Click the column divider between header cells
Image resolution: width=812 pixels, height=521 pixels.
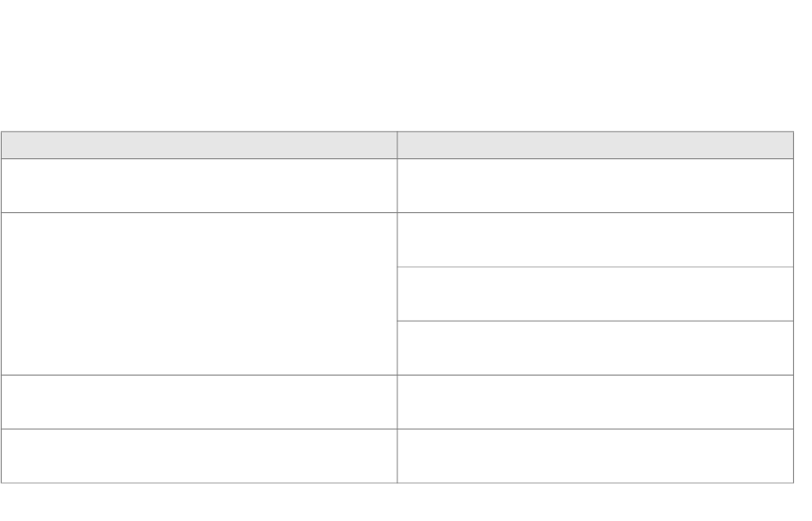pos(397,145)
